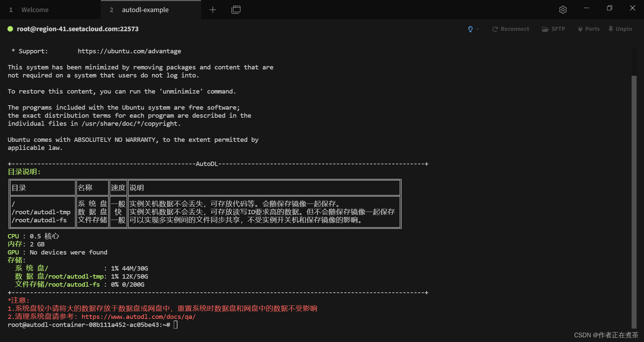Click the 'unminimize' command text
The height and width of the screenshot is (342, 644).
(x=181, y=92)
